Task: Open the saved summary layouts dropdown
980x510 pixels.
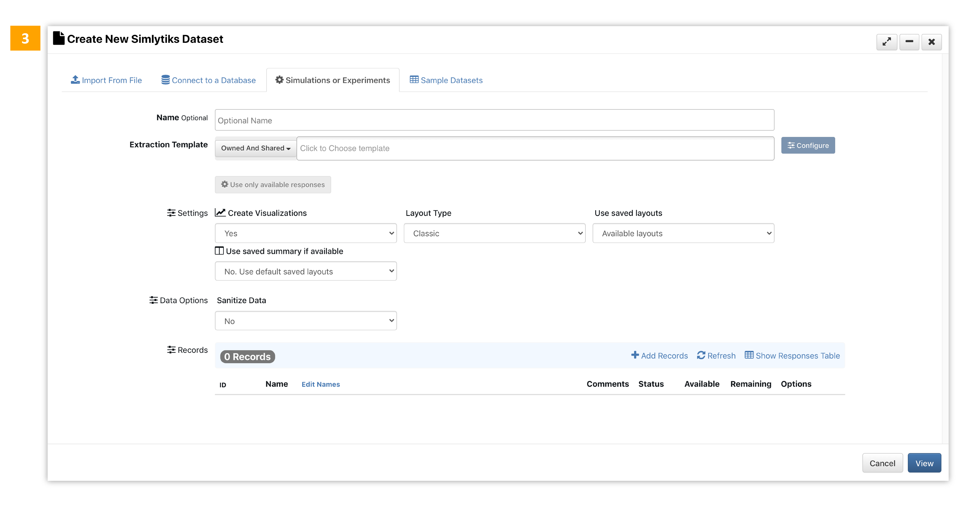Action: coord(306,271)
